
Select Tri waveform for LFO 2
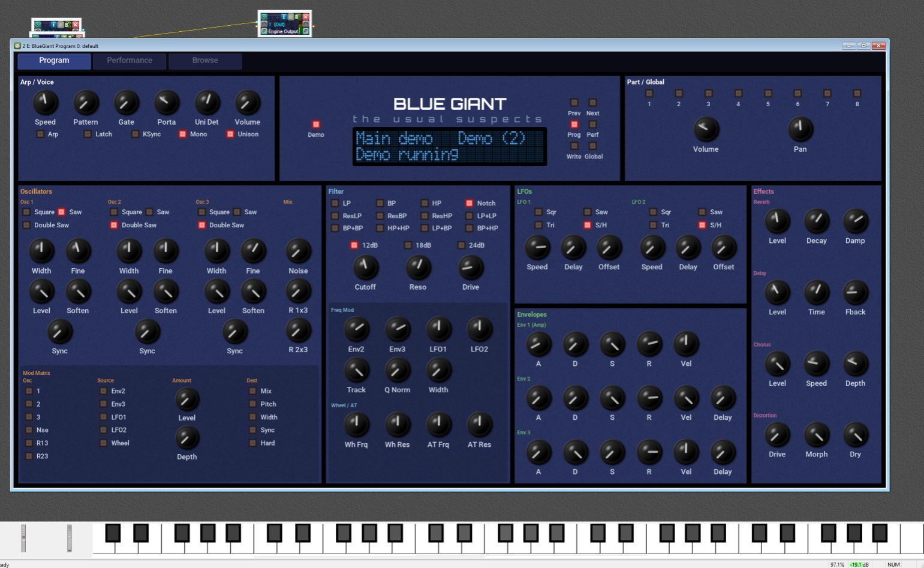coord(653,226)
